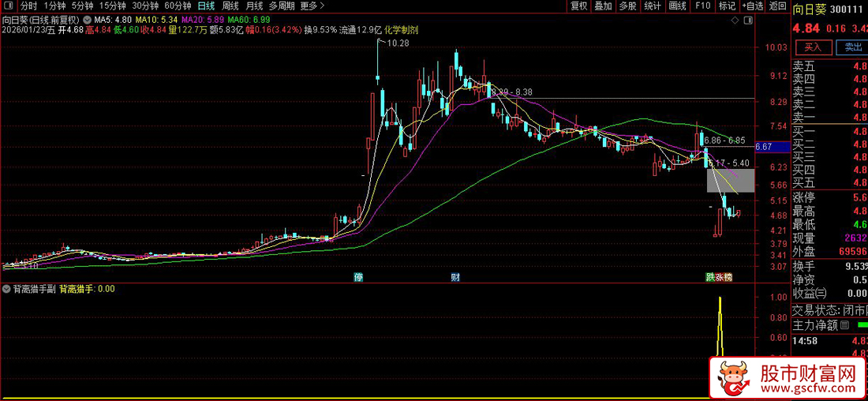Click the 最低 price row
Image resolution: width=868 pixels, height=401 pixels.
[830, 224]
